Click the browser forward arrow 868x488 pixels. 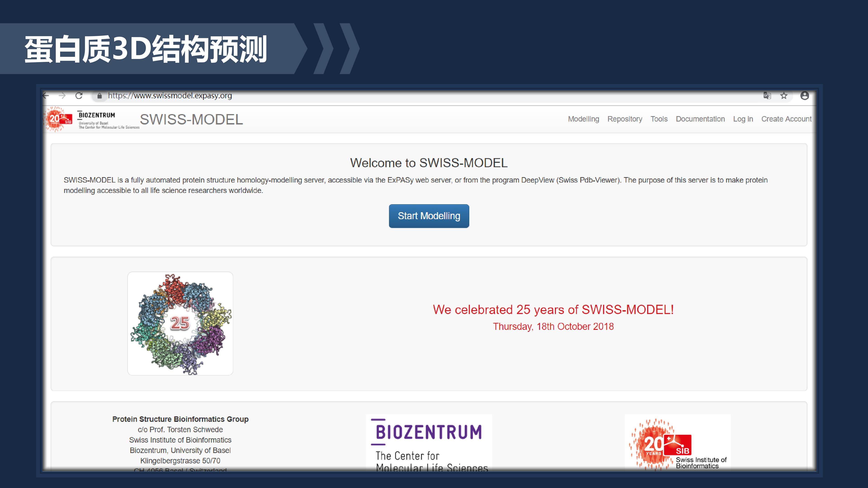(x=62, y=96)
